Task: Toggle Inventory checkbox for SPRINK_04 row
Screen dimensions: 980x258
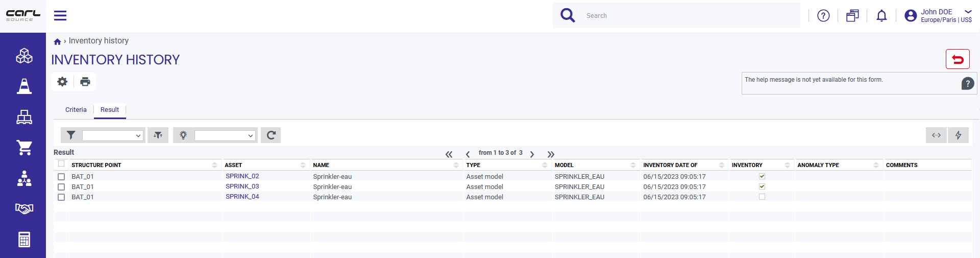Action: pyautogui.click(x=762, y=197)
